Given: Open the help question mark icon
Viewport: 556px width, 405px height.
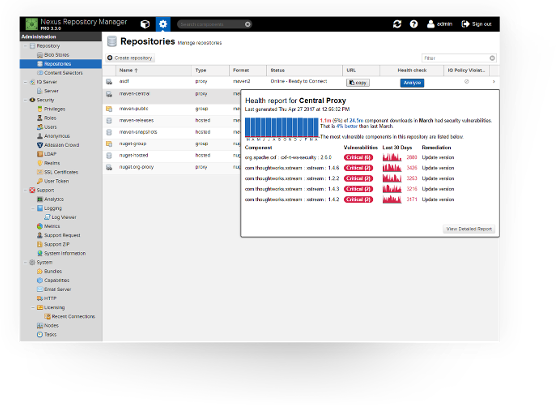Looking at the screenshot, I should [413, 24].
